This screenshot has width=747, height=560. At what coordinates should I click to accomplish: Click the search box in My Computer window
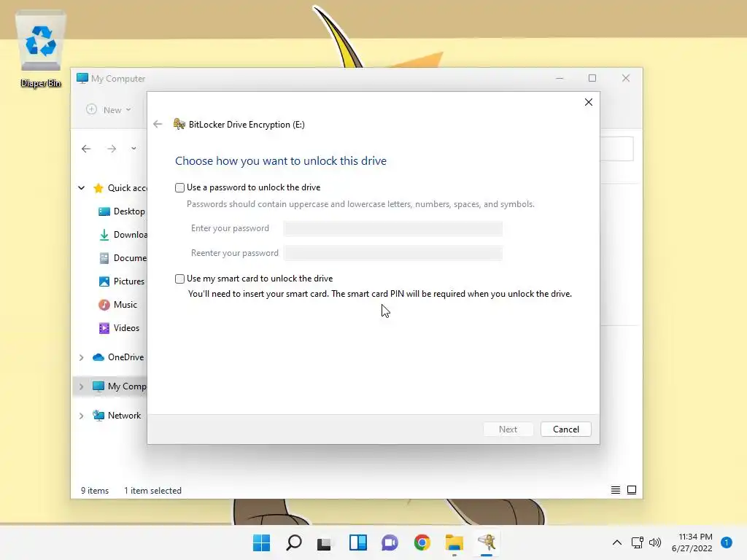point(617,149)
